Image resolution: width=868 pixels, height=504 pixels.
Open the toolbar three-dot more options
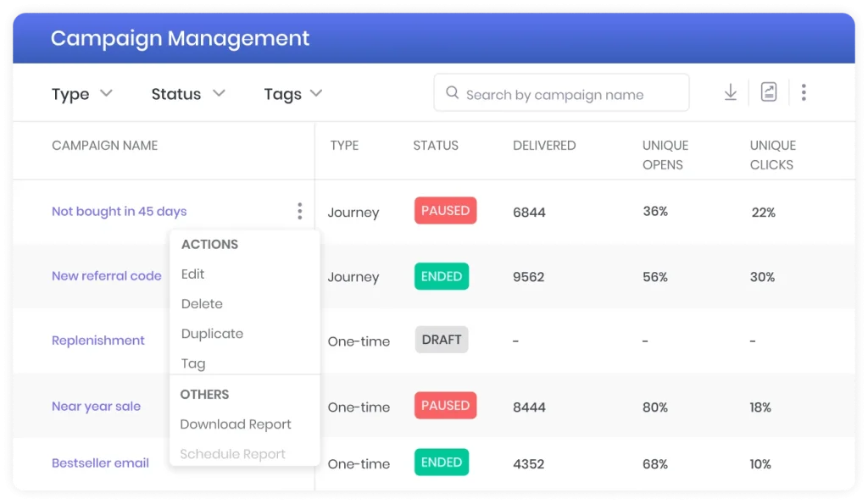[x=804, y=91]
